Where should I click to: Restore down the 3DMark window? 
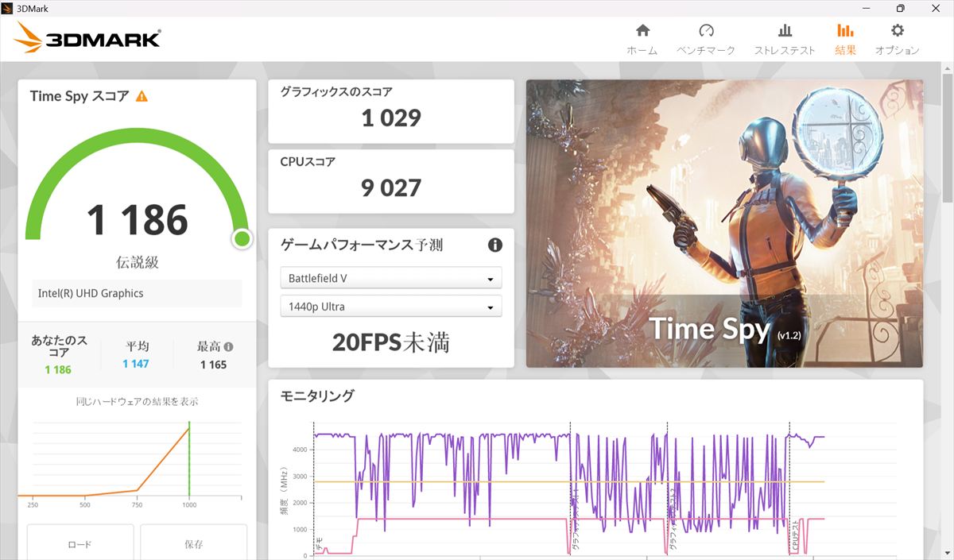tap(900, 8)
